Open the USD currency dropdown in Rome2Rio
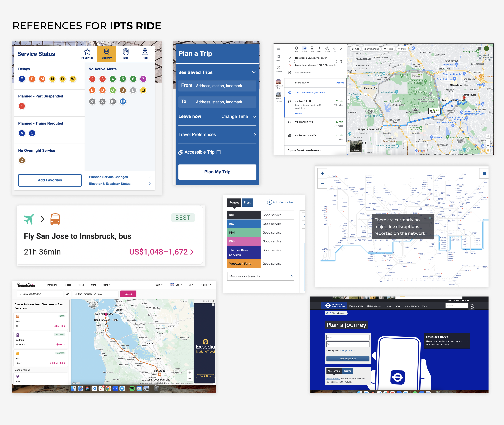The width and height of the screenshot is (504, 425). click(x=159, y=285)
